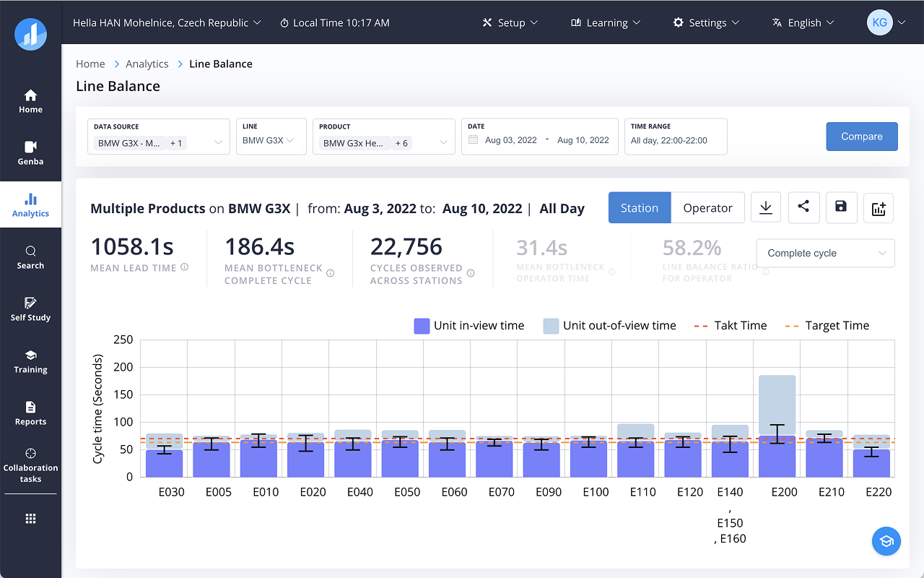Go to Analytics via the breadcrumb
The width and height of the screenshot is (924, 578).
[147, 64]
